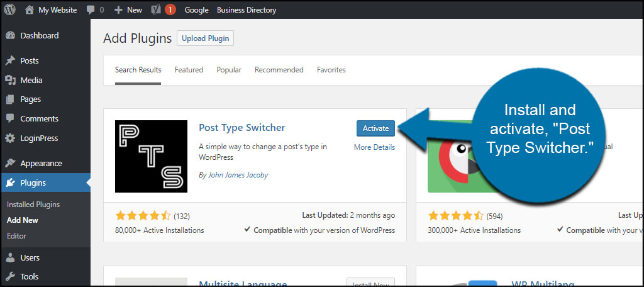
Task: Open the Posts menu item
Action: tap(30, 61)
